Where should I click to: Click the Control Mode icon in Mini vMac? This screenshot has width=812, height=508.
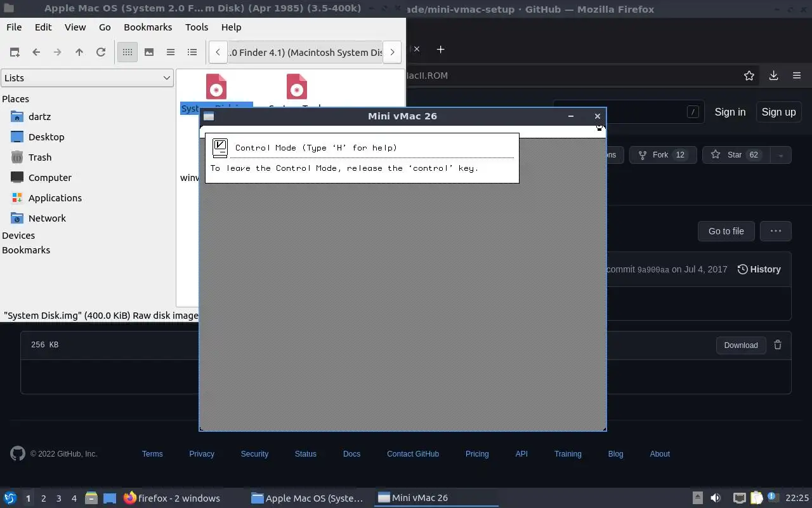[220, 148]
